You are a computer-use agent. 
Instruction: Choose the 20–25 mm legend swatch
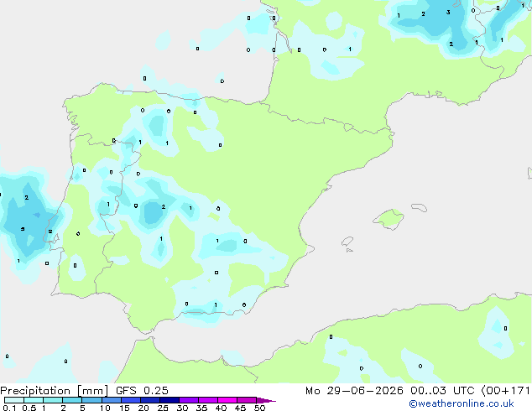point(149,400)
